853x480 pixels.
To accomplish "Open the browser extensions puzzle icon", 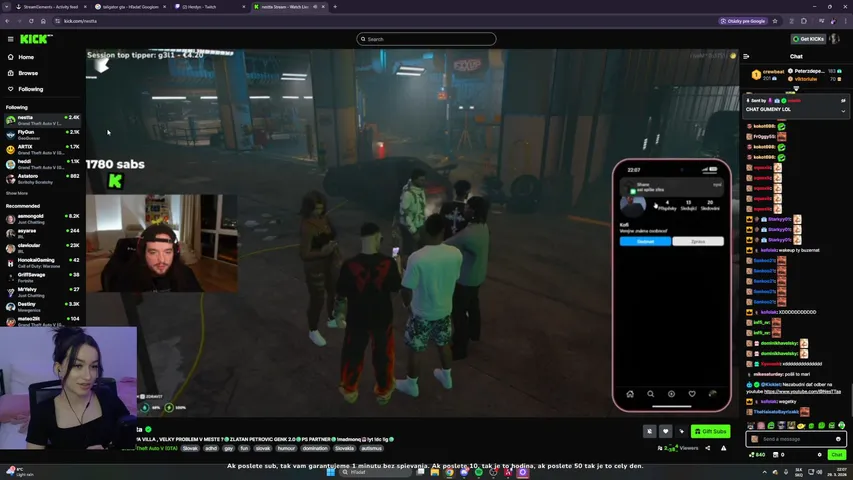I will point(803,21).
